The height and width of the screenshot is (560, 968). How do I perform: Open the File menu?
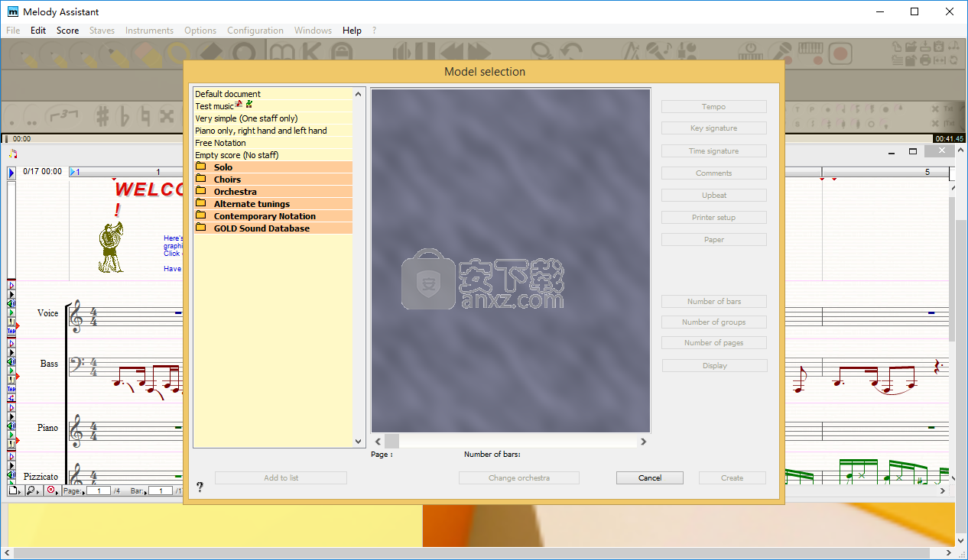13,31
